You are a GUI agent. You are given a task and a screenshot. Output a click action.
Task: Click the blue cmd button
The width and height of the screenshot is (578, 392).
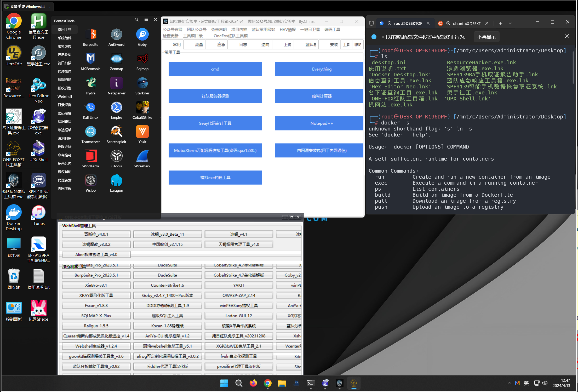(x=215, y=69)
